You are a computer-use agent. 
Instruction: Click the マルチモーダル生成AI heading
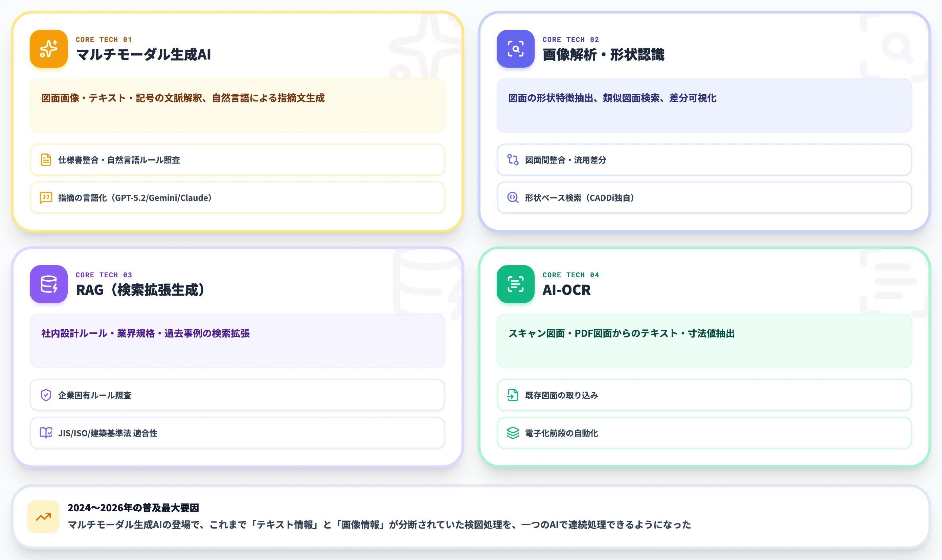pyautogui.click(x=143, y=55)
